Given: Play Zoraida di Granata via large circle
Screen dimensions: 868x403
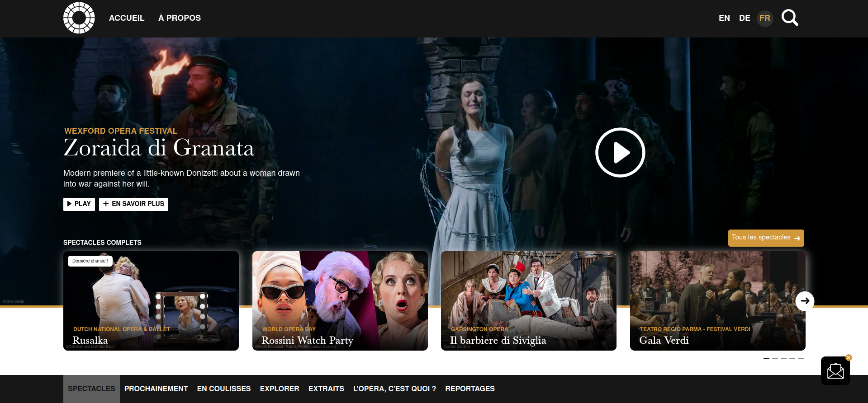Looking at the screenshot, I should (x=620, y=153).
